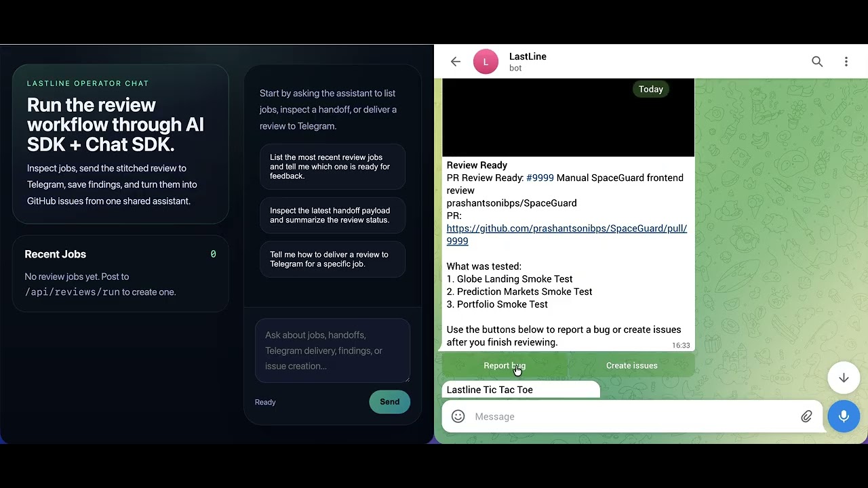
Task: Click the 'Review Ready' message title
Action: [477, 165]
